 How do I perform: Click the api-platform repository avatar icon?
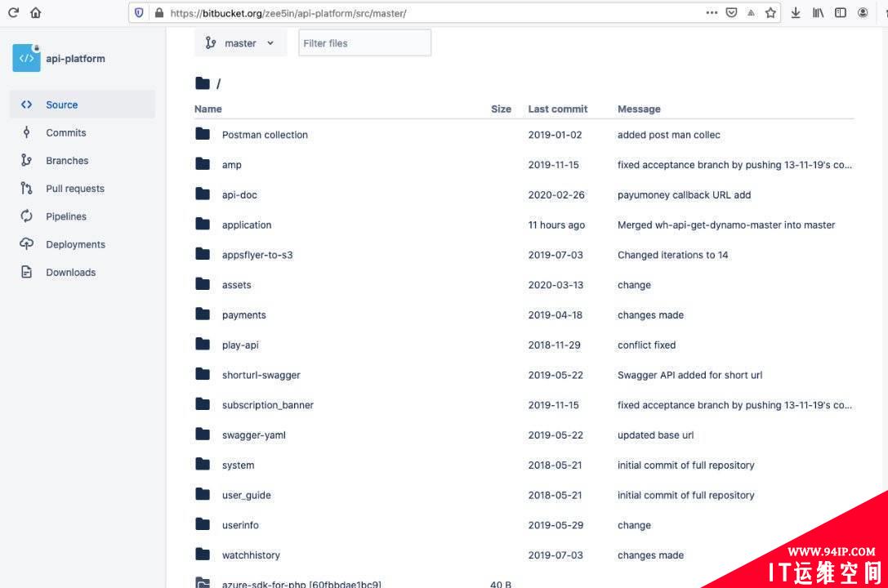[27, 58]
